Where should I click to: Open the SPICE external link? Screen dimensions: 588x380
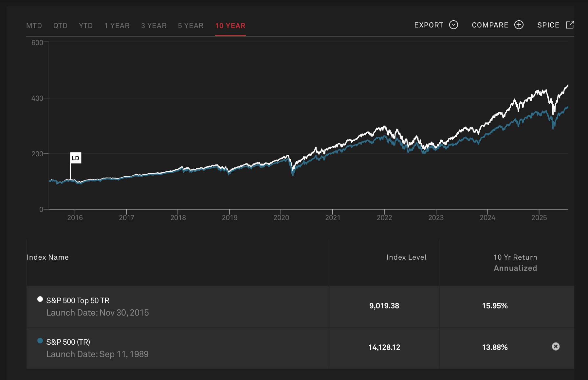556,25
